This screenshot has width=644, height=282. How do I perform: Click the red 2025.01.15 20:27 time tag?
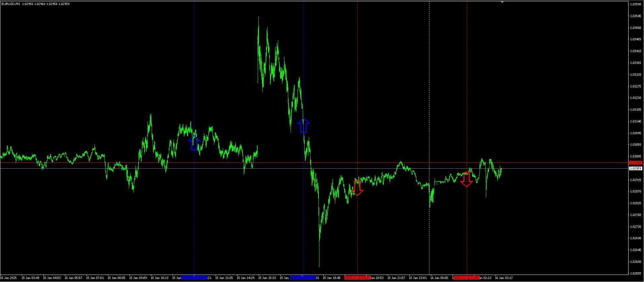click(x=357, y=278)
